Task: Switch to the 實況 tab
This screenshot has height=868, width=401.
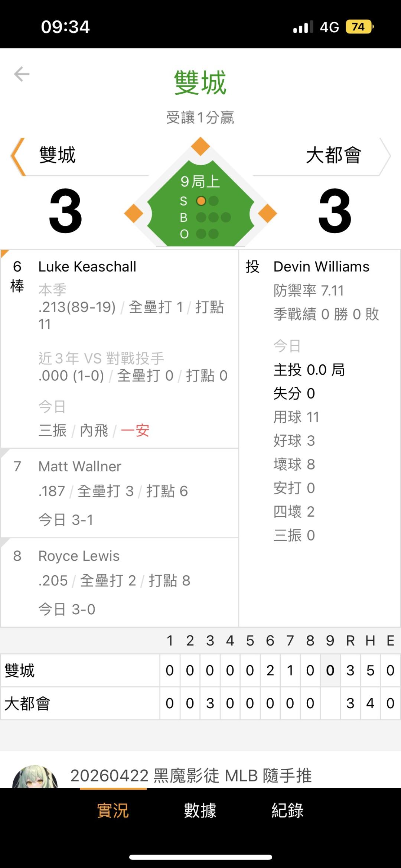Action: (x=113, y=810)
